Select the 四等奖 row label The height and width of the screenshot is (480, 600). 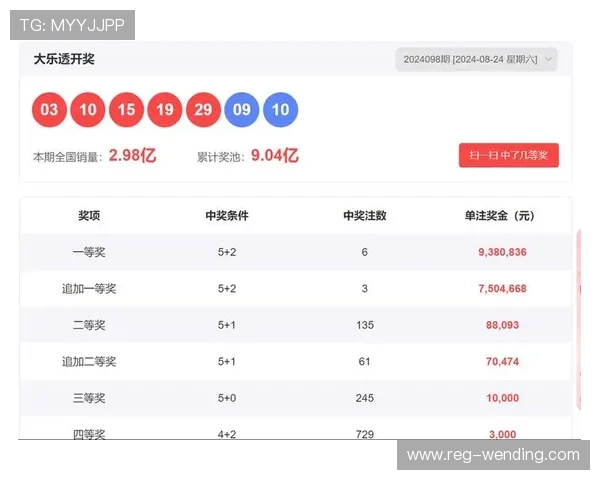click(89, 434)
